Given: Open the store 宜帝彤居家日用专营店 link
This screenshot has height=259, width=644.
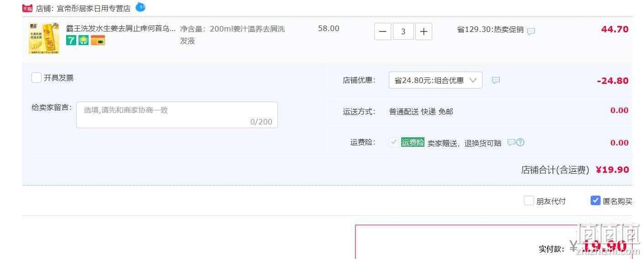Looking at the screenshot, I should click(94, 8).
